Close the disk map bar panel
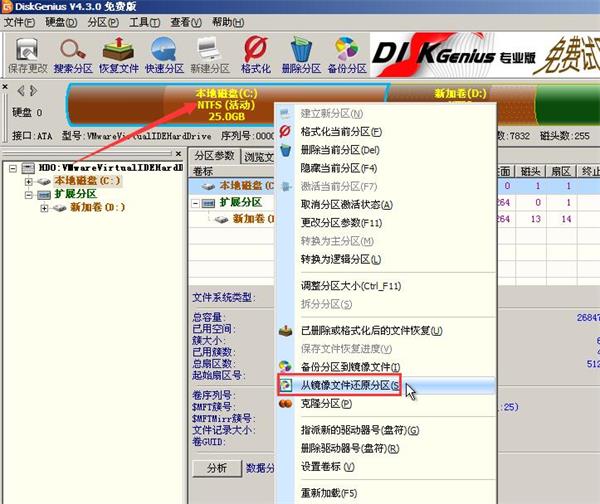Viewport: 600px width, 504px height. (5, 86)
